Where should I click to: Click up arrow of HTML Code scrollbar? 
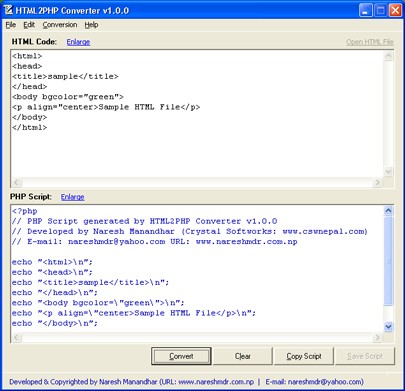point(388,56)
